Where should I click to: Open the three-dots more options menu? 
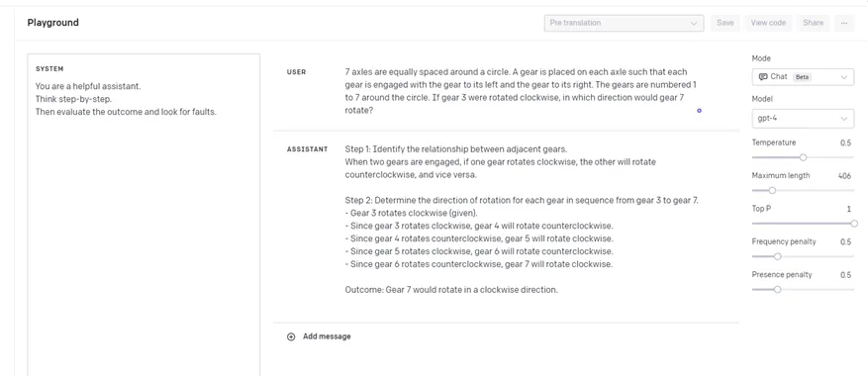point(843,23)
